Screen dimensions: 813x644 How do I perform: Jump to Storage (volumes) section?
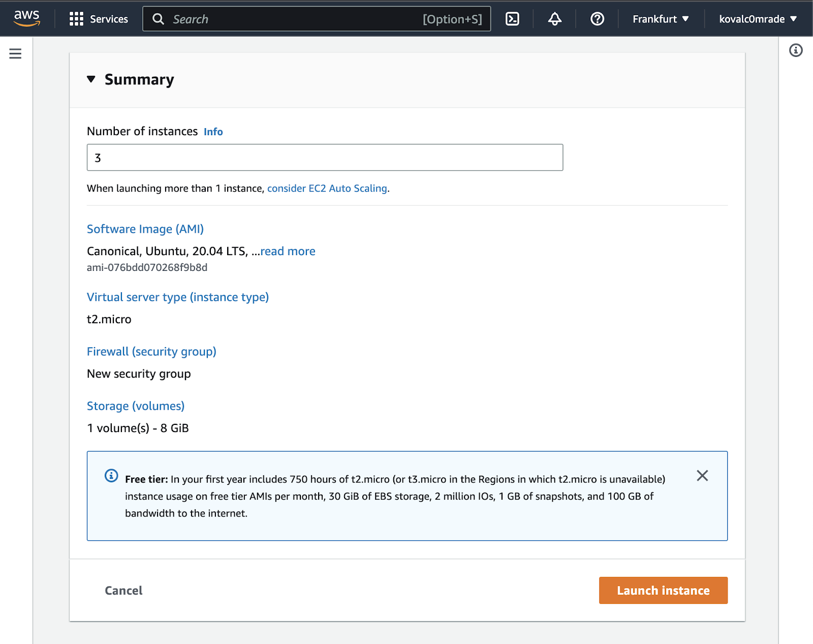pos(136,406)
